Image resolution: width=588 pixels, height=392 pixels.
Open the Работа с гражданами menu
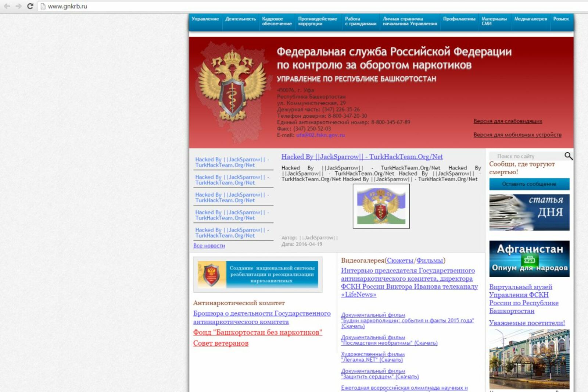tap(361, 21)
